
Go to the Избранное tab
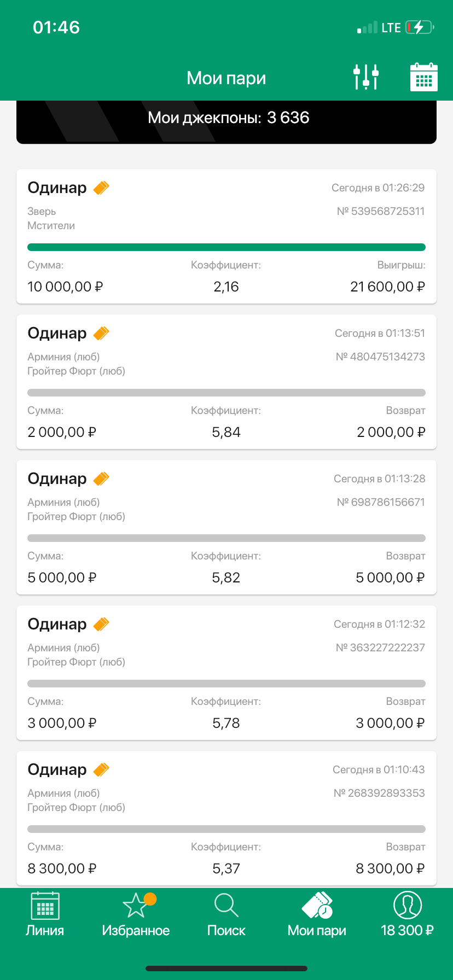(136, 914)
